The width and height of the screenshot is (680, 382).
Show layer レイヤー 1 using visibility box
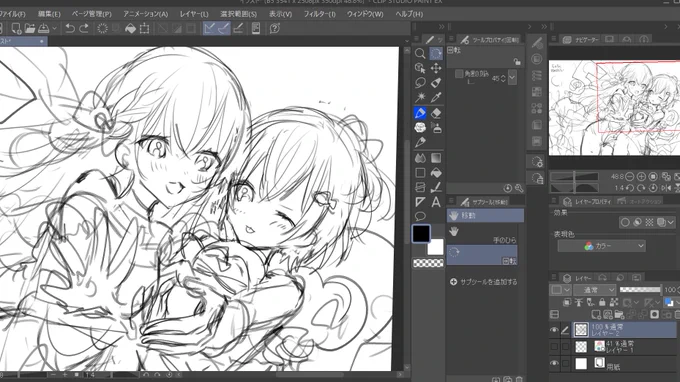pyautogui.click(x=554, y=346)
